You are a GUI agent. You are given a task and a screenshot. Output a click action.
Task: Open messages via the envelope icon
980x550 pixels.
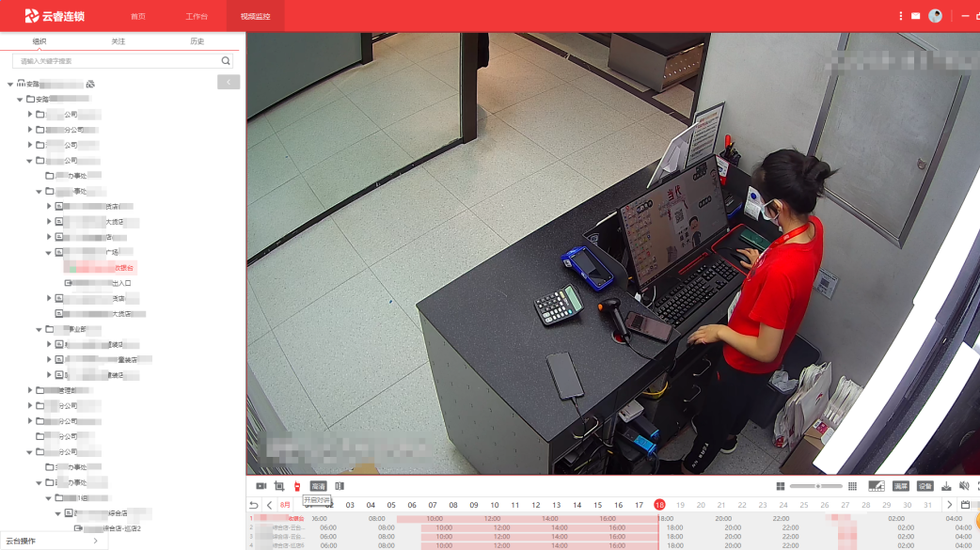click(x=915, y=16)
